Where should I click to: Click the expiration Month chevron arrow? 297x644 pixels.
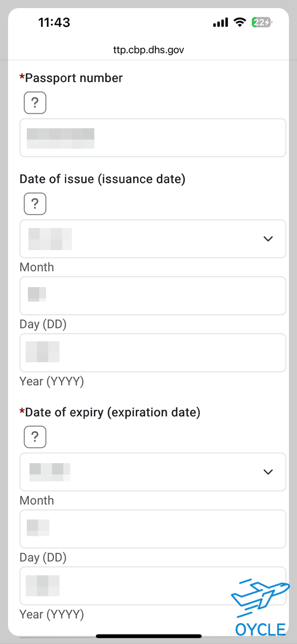point(269,472)
